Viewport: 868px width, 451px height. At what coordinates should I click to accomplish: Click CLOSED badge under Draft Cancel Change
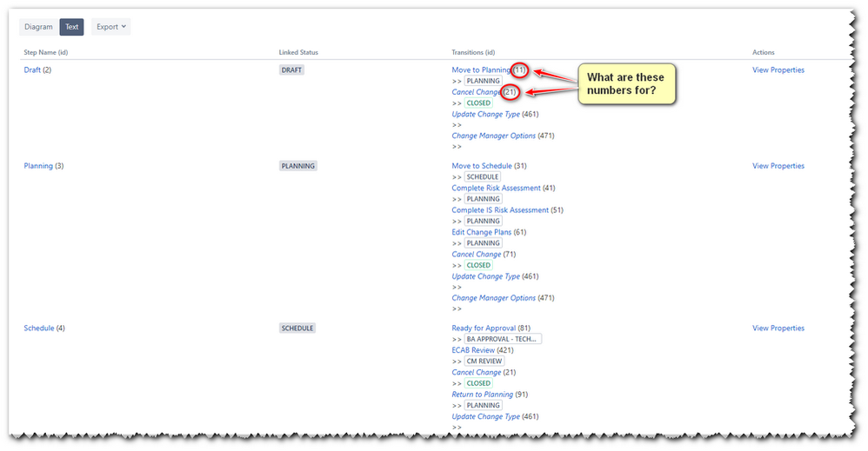(478, 103)
